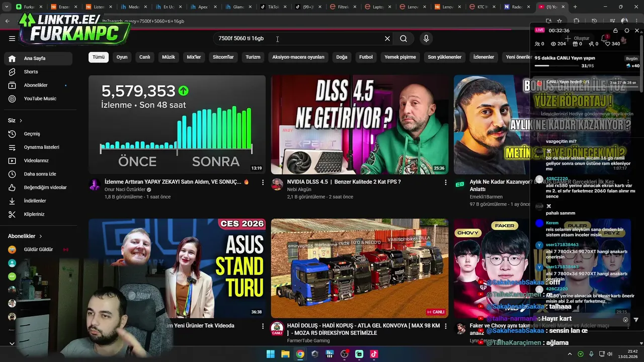Select the Yemek pişirme filter chip
The image size is (644, 362).
pyautogui.click(x=400, y=57)
